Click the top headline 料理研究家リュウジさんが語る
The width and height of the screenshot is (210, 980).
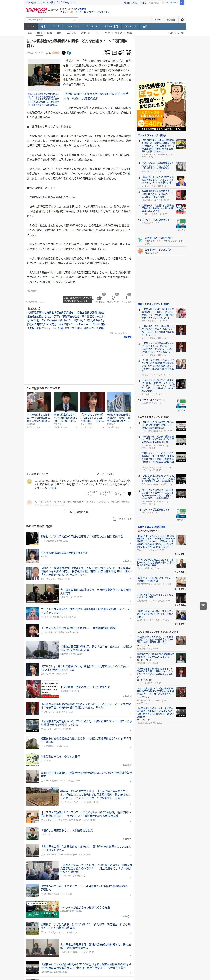pos(51,3)
